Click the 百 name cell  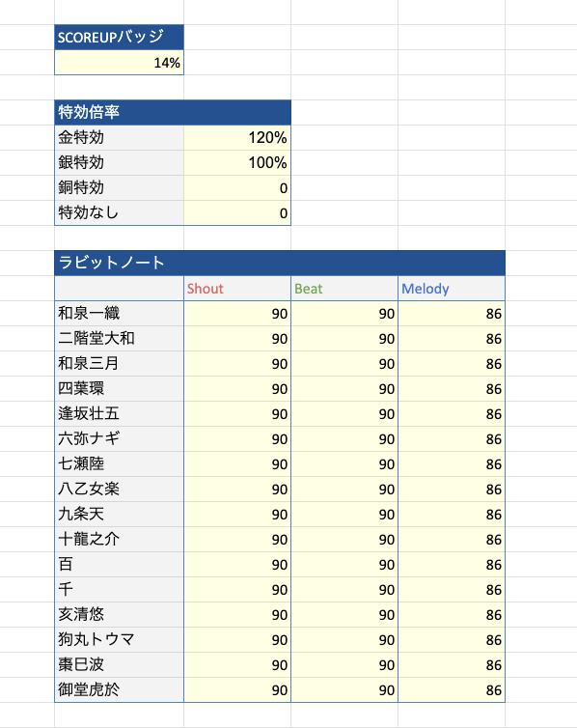click(x=120, y=564)
